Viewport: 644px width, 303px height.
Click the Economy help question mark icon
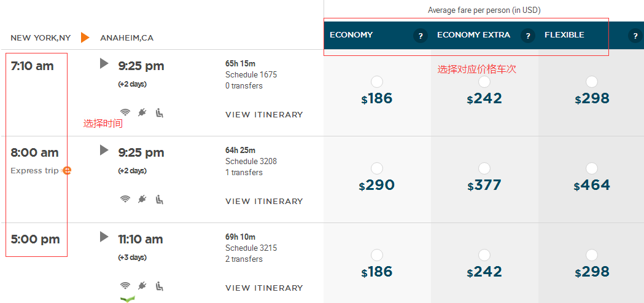coord(420,36)
